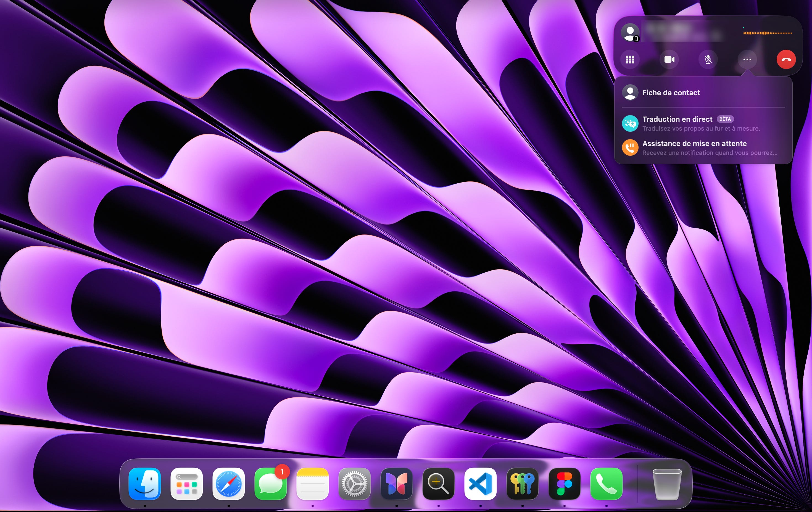Open System Settings gear icon
The height and width of the screenshot is (512, 812).
(354, 483)
